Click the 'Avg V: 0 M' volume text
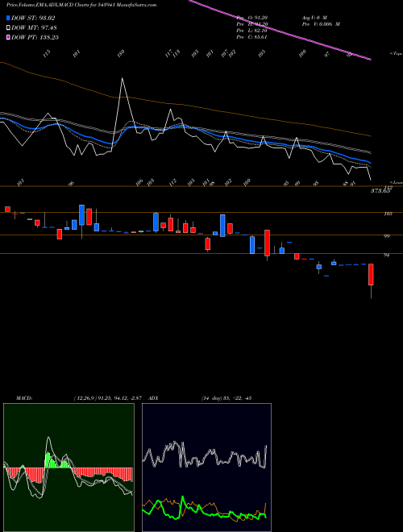 [x=314, y=17]
